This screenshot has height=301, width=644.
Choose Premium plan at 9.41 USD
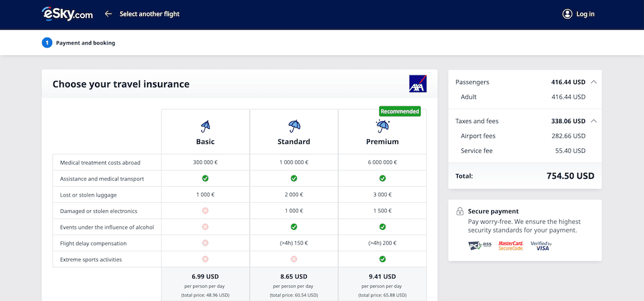point(382,276)
